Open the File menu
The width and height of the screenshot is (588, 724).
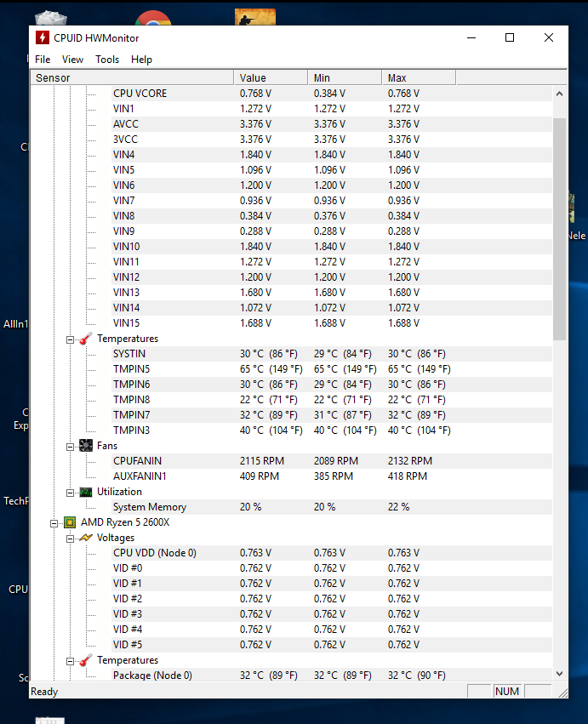pos(43,60)
